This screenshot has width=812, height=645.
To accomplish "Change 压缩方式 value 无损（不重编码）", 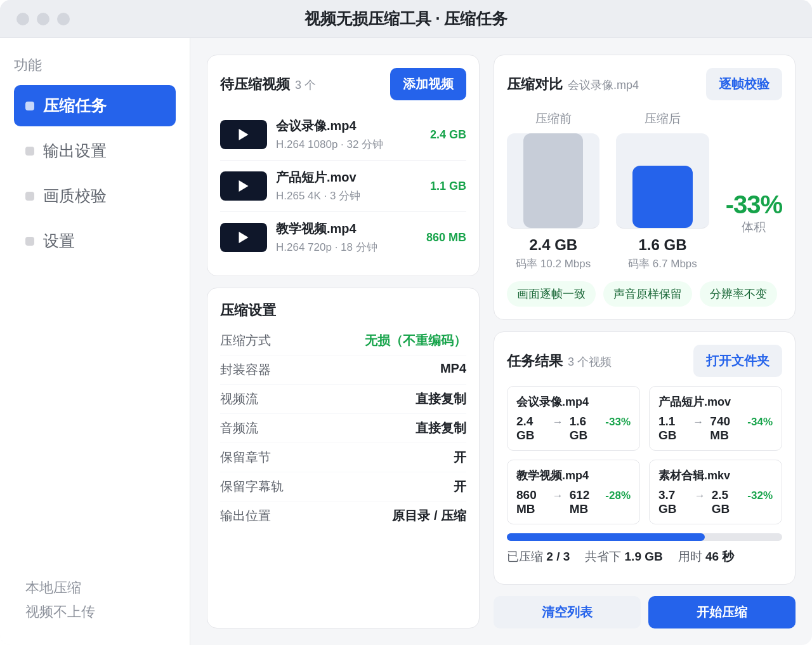I will [416, 340].
